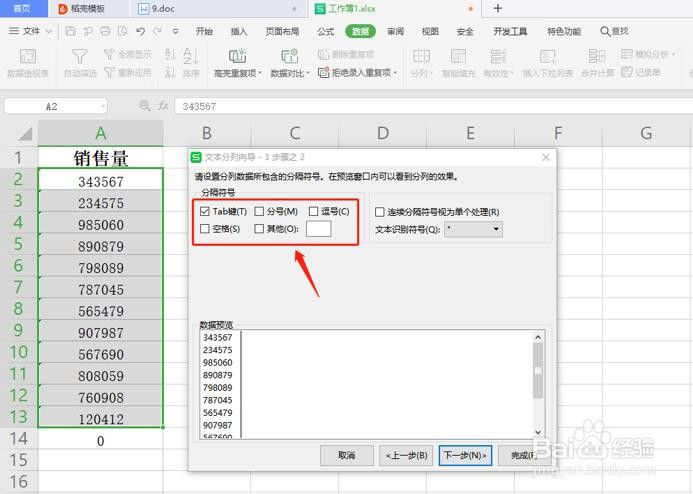Open the 数据透视表 pivot table tool

tap(28, 63)
